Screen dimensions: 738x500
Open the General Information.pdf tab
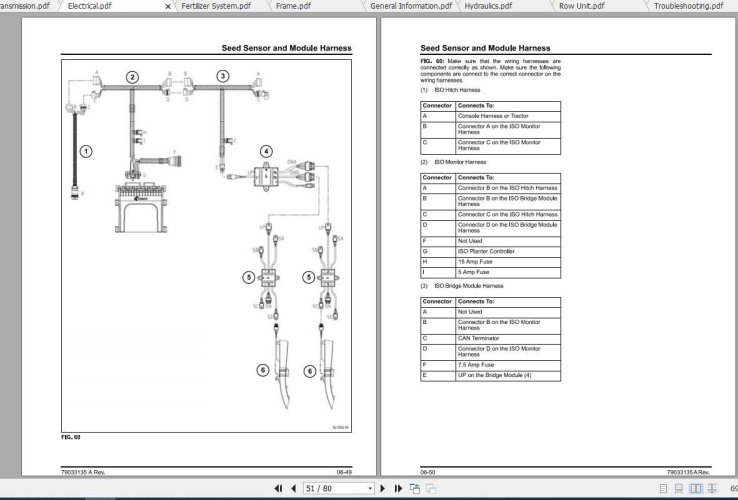coord(411,6)
